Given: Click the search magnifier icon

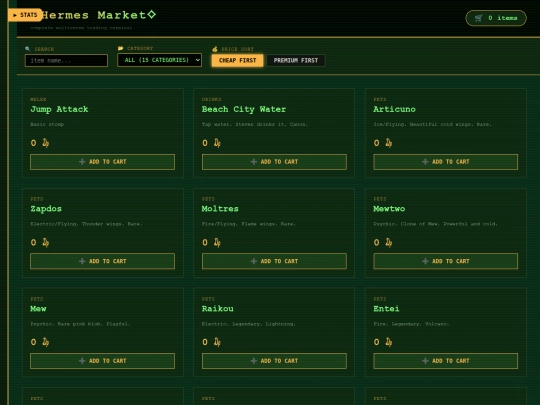Looking at the screenshot, I should 28,49.
